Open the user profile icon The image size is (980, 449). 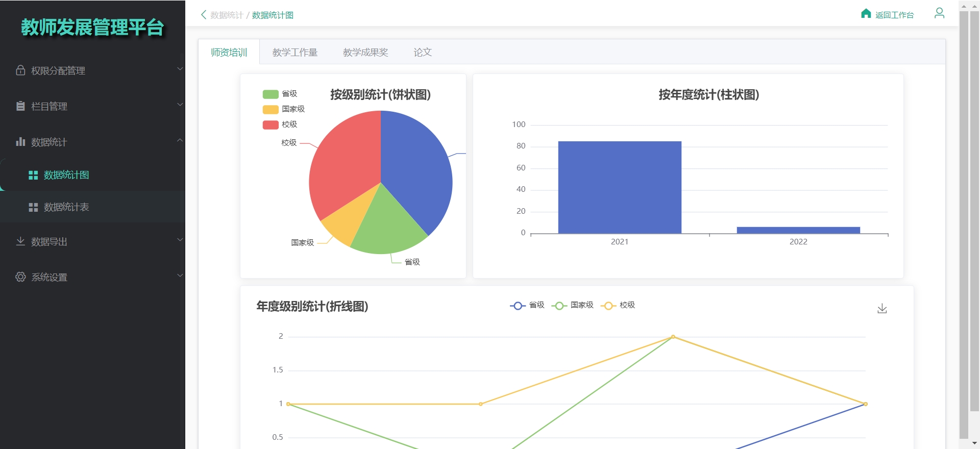(x=939, y=13)
